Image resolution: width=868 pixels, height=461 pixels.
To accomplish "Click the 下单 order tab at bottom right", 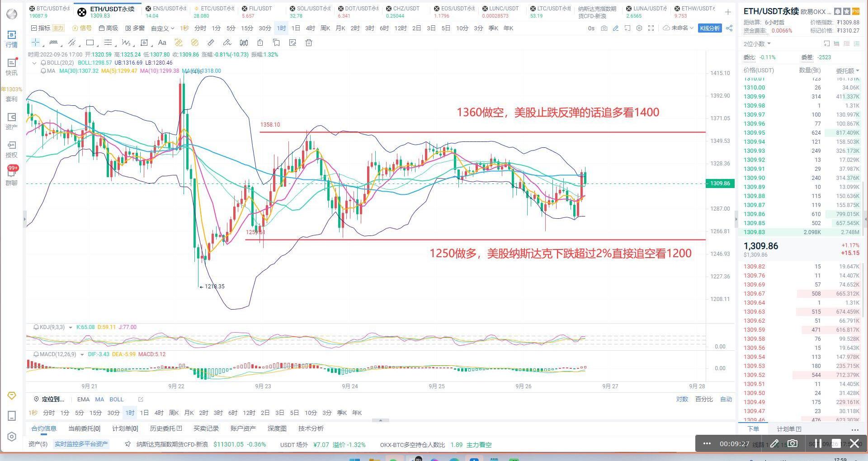I will pyautogui.click(x=753, y=429).
